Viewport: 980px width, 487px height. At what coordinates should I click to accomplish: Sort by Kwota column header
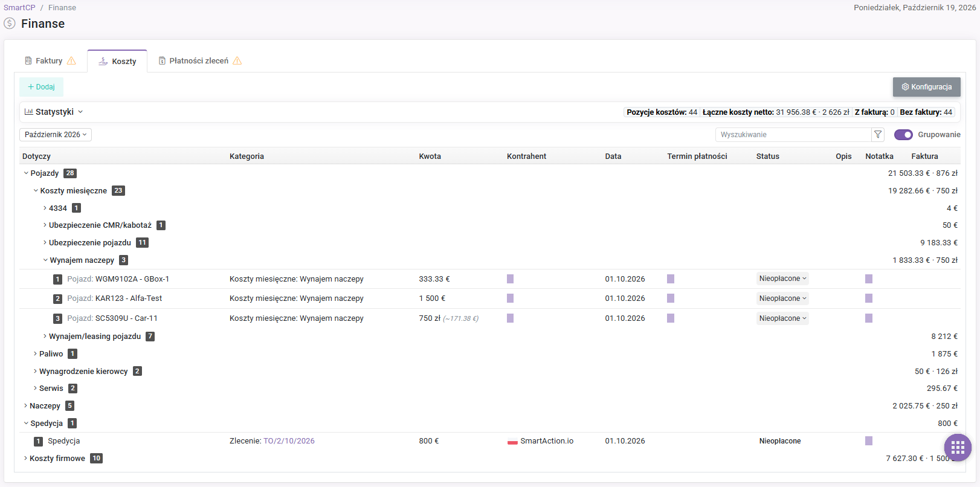[x=430, y=156]
